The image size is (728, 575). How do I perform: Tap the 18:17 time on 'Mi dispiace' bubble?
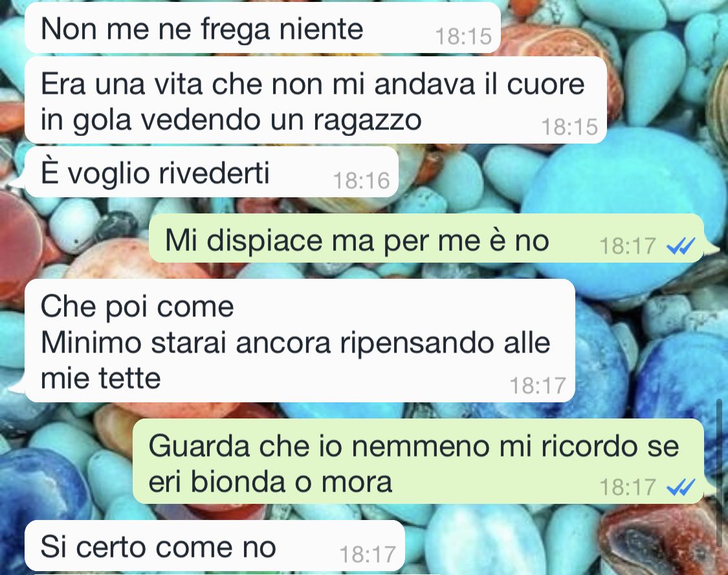pos(627,246)
